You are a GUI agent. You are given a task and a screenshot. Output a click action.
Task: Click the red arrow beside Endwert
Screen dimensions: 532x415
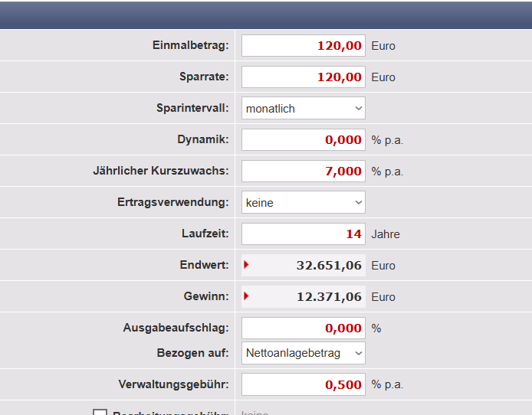[x=246, y=265]
